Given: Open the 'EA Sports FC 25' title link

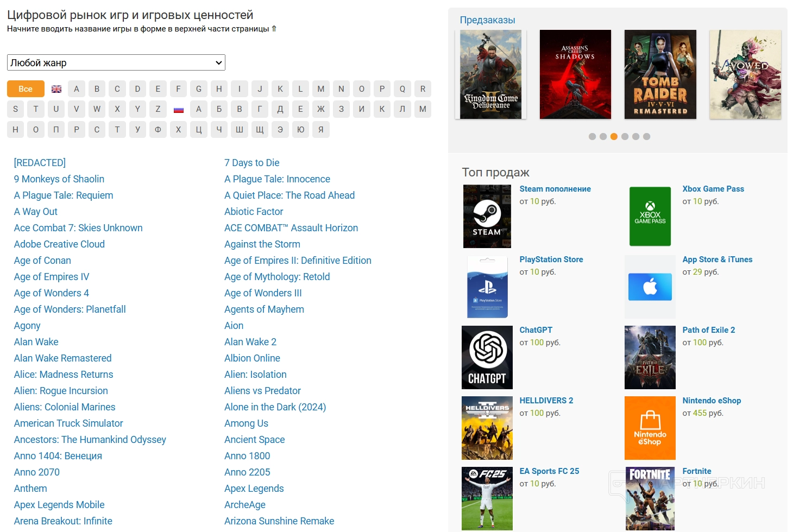Looking at the screenshot, I should tap(550, 471).
